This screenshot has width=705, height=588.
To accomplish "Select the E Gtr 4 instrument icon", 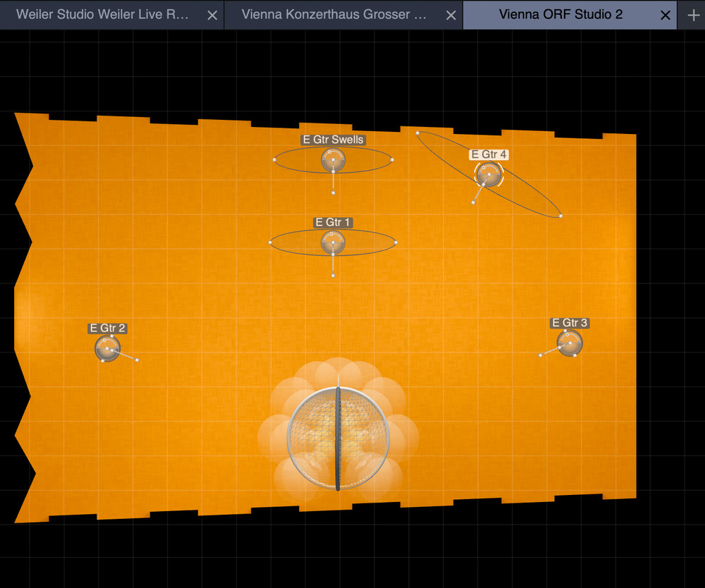I will pos(489,173).
